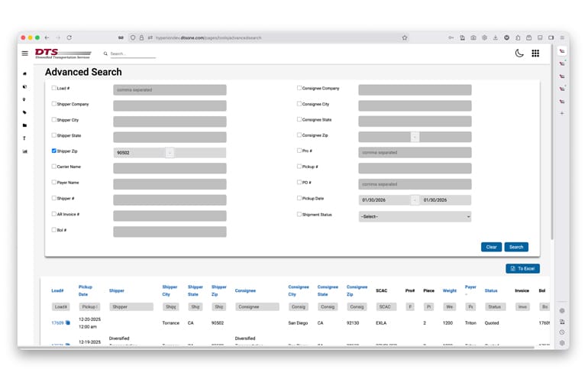588x392 pixels.
Task: Open load 17609 link
Action: click(x=57, y=323)
